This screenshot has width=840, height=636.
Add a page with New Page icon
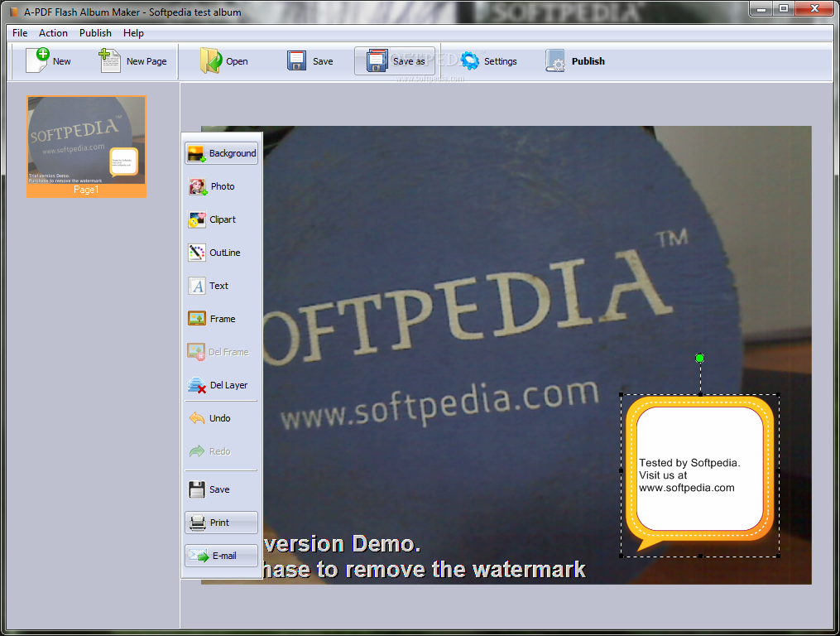[110, 60]
